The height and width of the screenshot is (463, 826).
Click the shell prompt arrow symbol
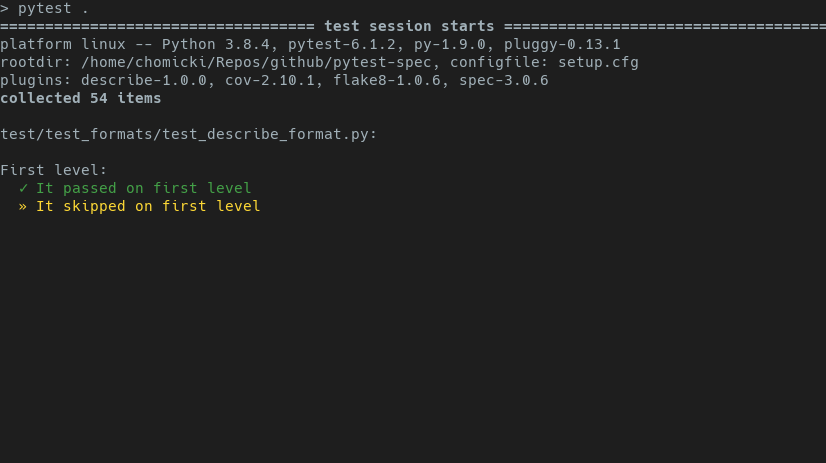point(4,8)
